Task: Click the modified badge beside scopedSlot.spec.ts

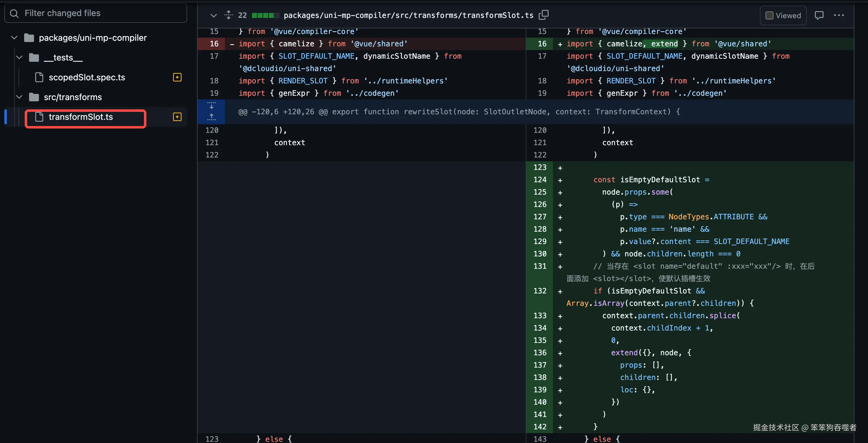Action: tap(177, 78)
